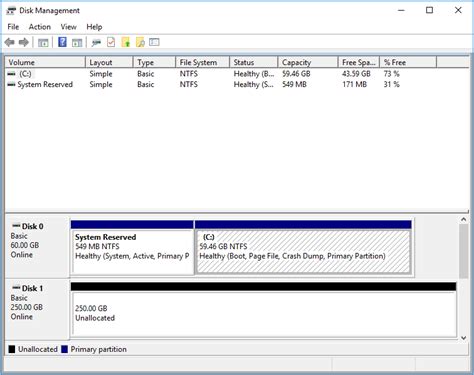Image resolution: width=474 pixels, height=375 pixels.
Task: Open Help via the blue question mark icon
Action: pyautogui.click(x=62, y=42)
